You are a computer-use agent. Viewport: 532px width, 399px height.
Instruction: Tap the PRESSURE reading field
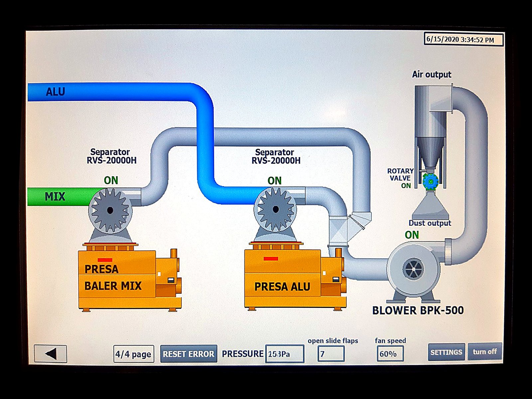(x=285, y=354)
